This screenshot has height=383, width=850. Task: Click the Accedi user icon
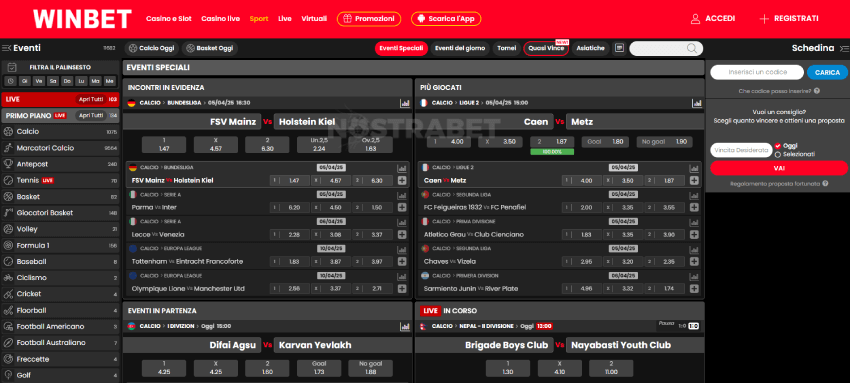[x=696, y=19]
